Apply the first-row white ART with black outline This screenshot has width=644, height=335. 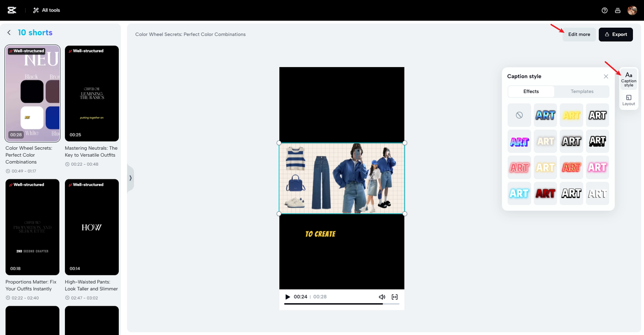[597, 115]
